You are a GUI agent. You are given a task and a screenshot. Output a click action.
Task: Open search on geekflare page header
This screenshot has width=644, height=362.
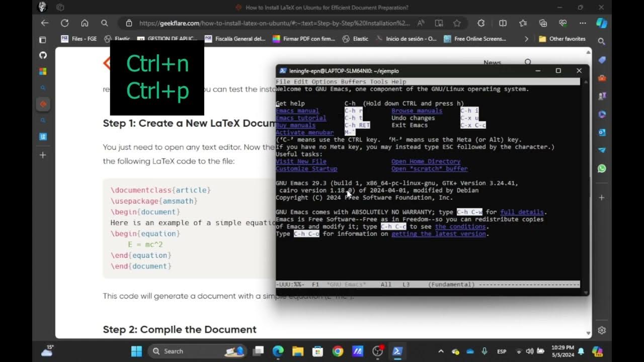coord(528,62)
